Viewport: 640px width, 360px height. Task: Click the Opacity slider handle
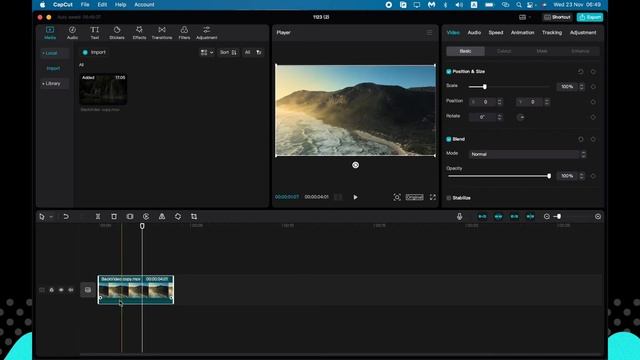tap(549, 176)
